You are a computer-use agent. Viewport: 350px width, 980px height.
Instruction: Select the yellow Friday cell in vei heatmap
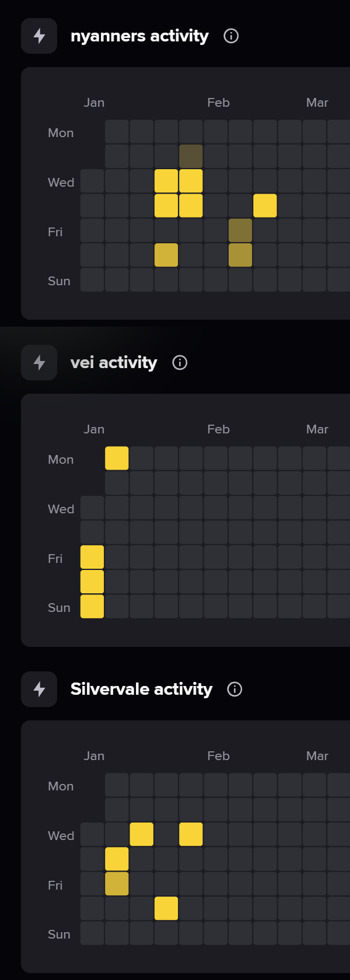[92, 557]
